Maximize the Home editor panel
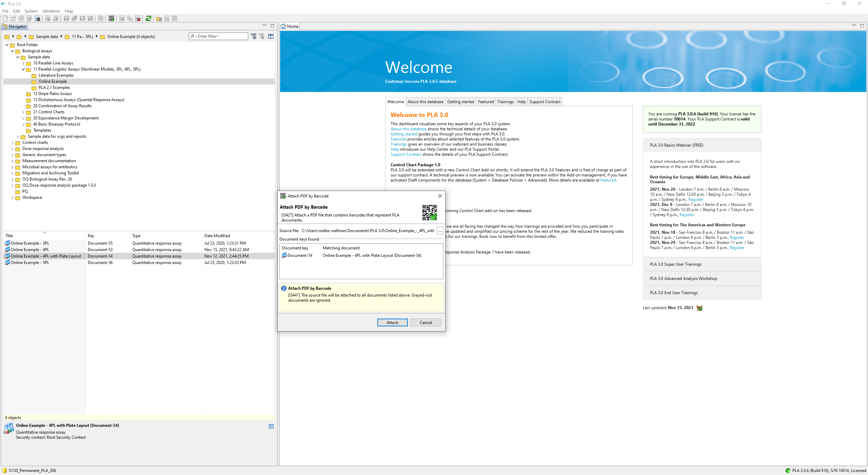 [862, 25]
